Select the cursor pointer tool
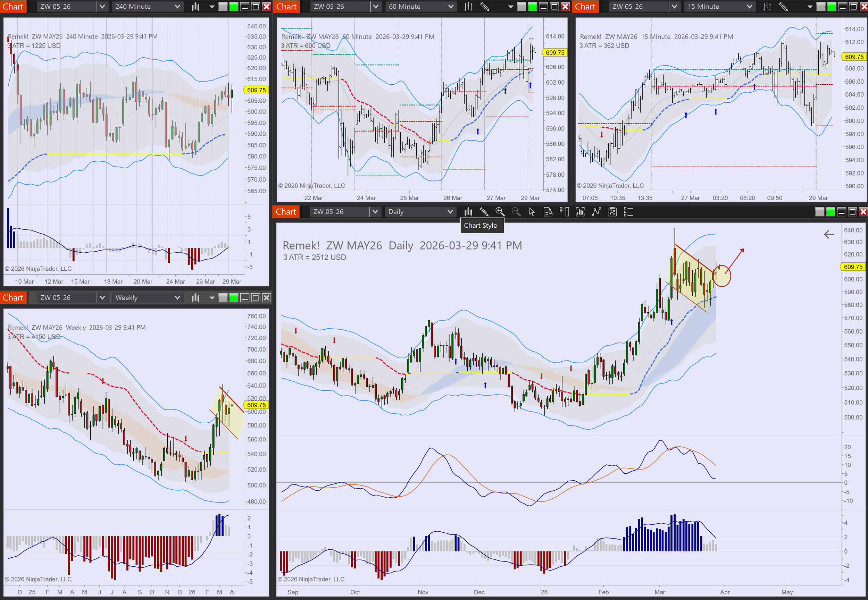Image resolution: width=868 pixels, height=600 pixels. (x=532, y=212)
